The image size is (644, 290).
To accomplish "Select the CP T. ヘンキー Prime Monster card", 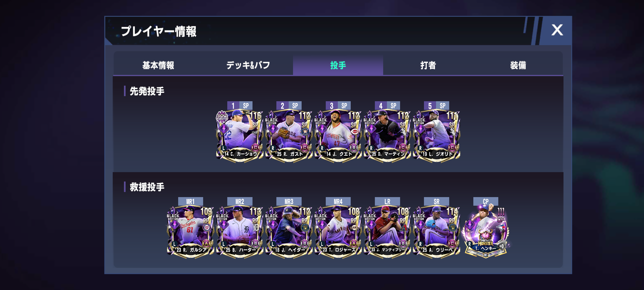I will (x=486, y=231).
